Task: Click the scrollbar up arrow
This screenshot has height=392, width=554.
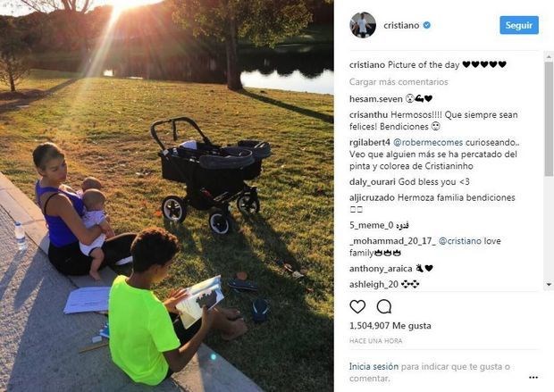Action: coord(549,56)
